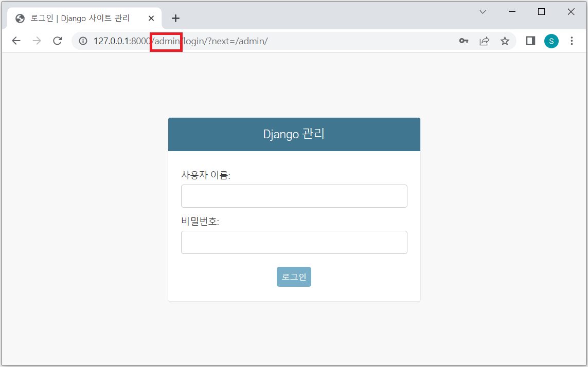This screenshot has width=588, height=367.
Task: Close the Django 사이트 관리 tab
Action: click(x=151, y=18)
